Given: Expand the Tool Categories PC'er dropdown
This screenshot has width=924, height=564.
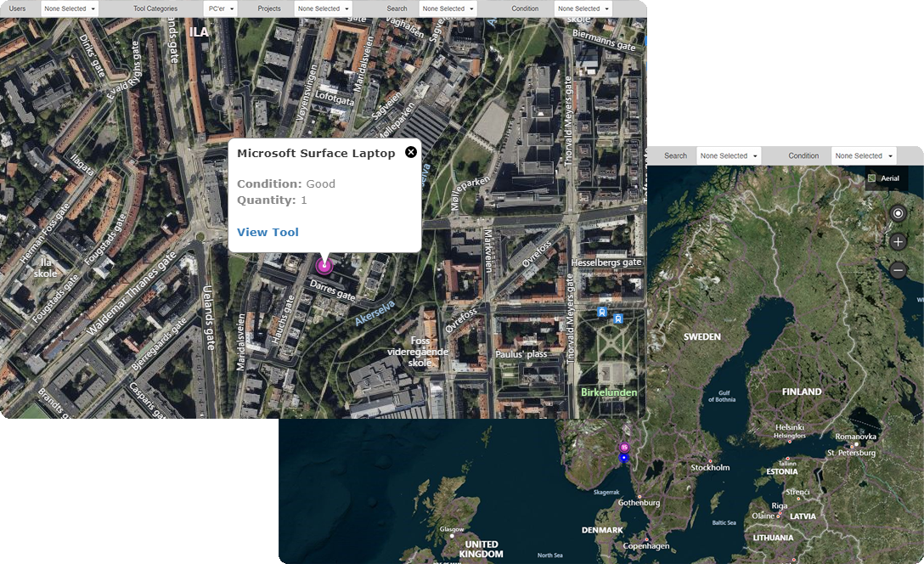Looking at the screenshot, I should pyautogui.click(x=221, y=8).
